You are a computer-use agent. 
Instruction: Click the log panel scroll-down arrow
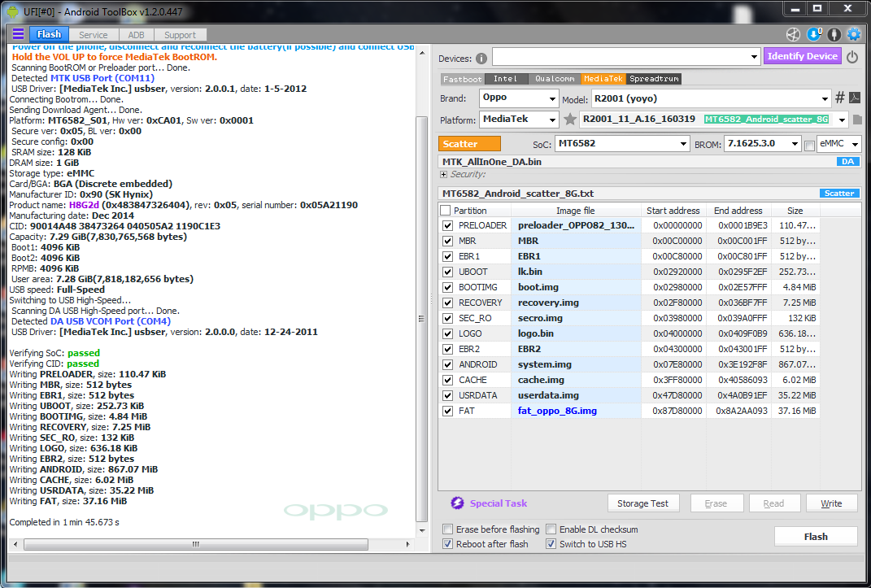coord(422,530)
